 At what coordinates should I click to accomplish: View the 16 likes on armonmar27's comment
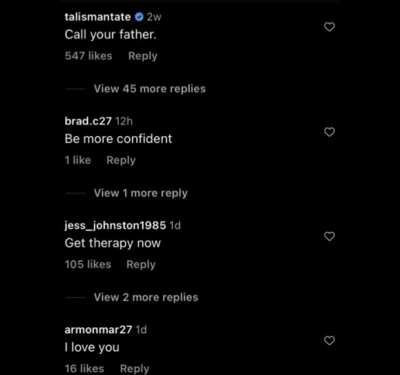84,369
